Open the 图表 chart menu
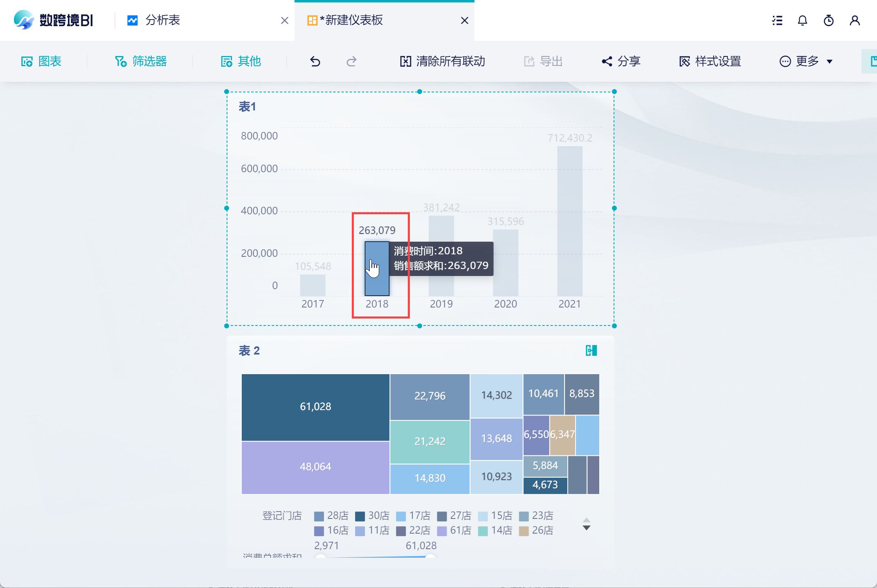 41,61
